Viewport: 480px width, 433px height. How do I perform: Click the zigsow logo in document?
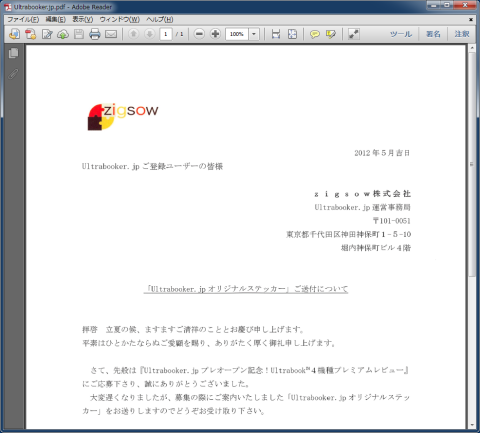[x=123, y=116]
